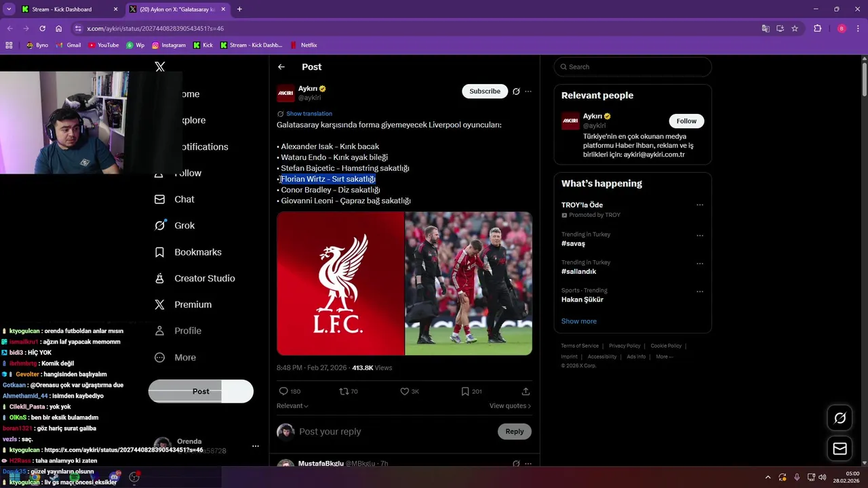This screenshot has height=488, width=868.
Task: Open Premium in the X sidebar
Action: tap(183, 305)
